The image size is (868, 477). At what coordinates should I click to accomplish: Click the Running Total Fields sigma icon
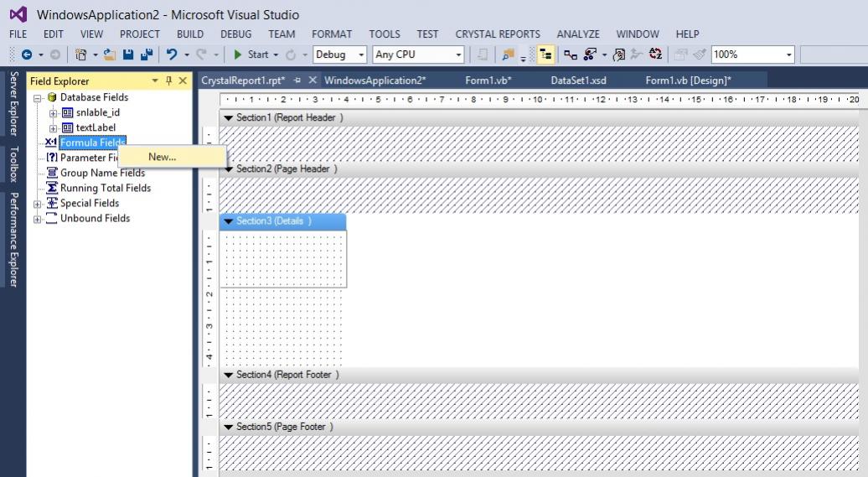coord(52,188)
